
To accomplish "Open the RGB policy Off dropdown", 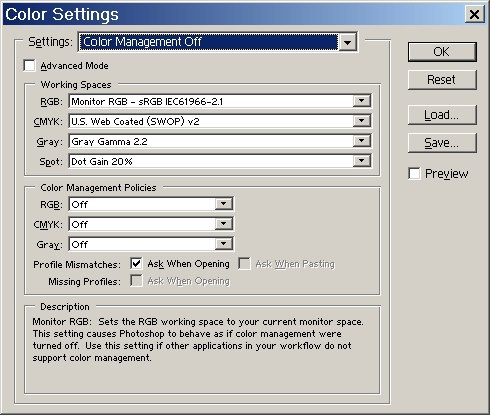I will (223, 204).
